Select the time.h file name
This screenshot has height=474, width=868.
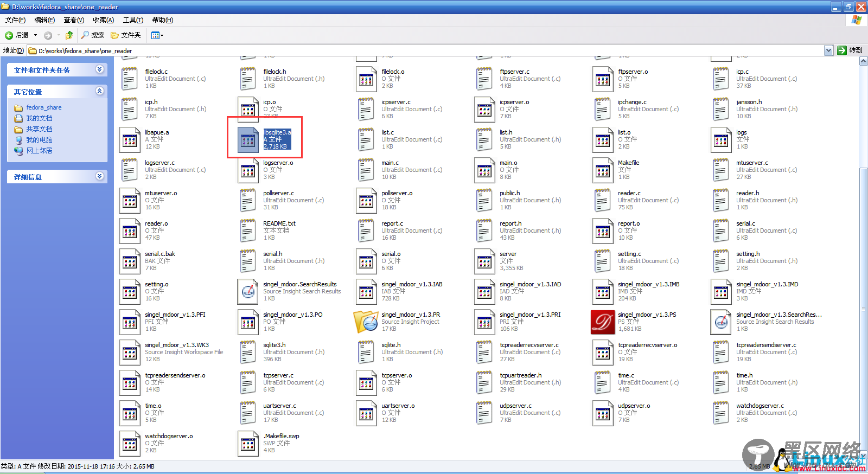point(744,375)
